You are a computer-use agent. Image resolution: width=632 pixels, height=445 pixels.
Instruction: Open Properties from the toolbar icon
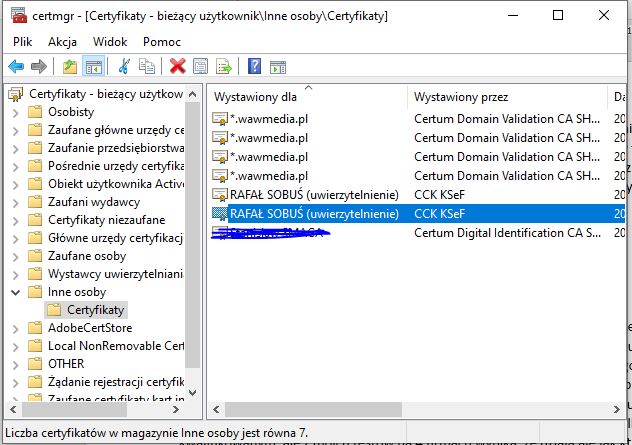(201, 66)
